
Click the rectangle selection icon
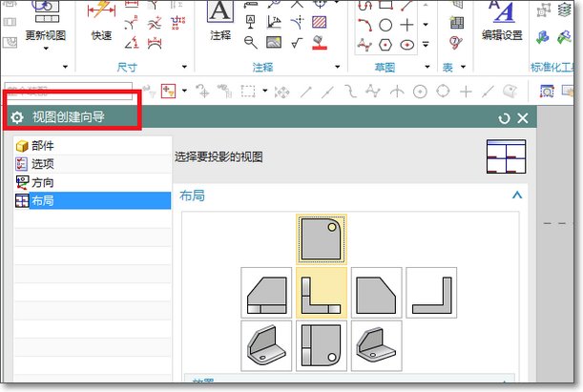(248, 91)
